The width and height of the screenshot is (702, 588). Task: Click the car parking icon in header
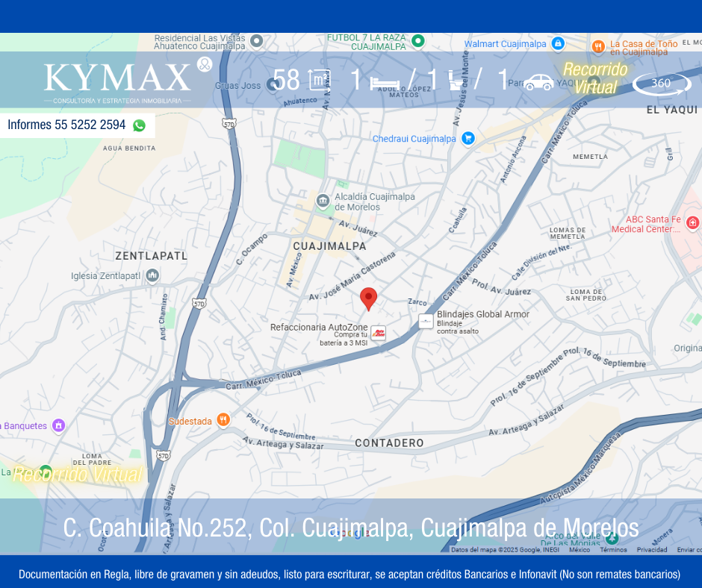point(538,82)
